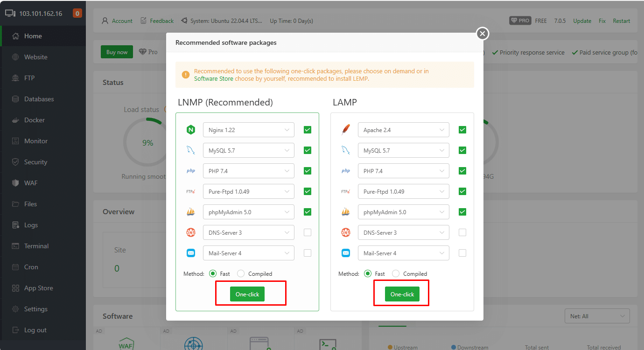Follow the Software Store link

(x=214, y=79)
